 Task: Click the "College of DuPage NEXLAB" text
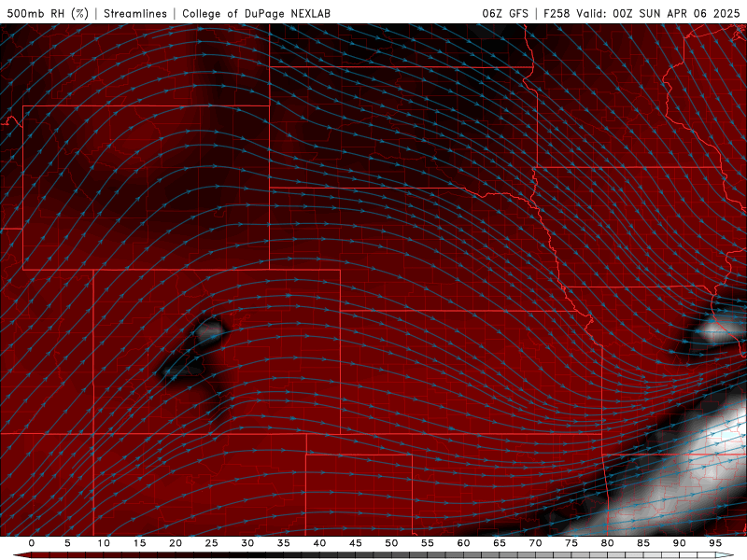(x=256, y=13)
